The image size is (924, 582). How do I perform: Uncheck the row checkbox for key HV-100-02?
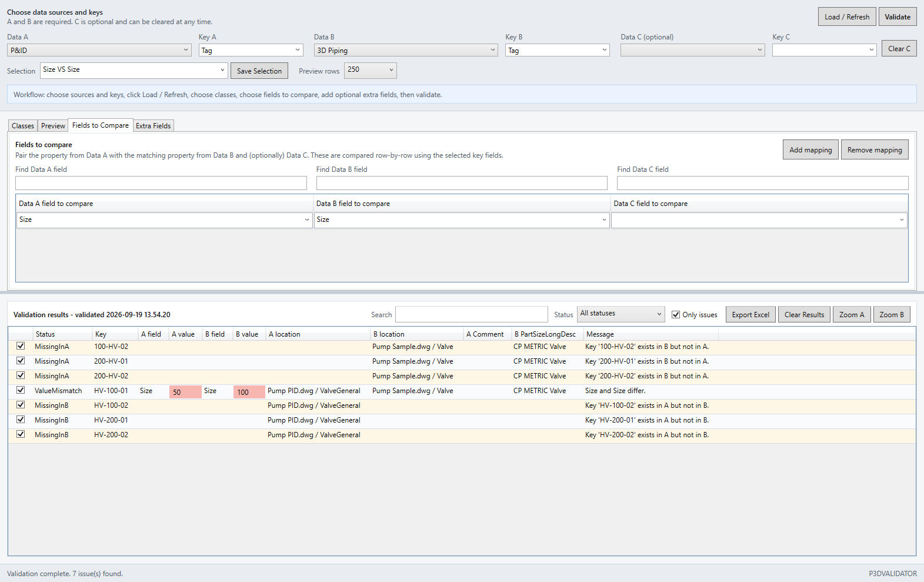tap(21, 405)
